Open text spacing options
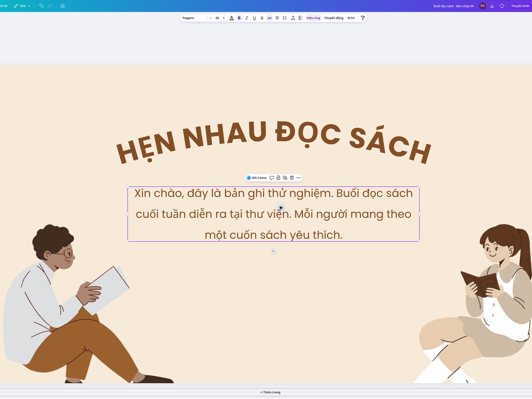The image size is (532, 399). [293, 18]
